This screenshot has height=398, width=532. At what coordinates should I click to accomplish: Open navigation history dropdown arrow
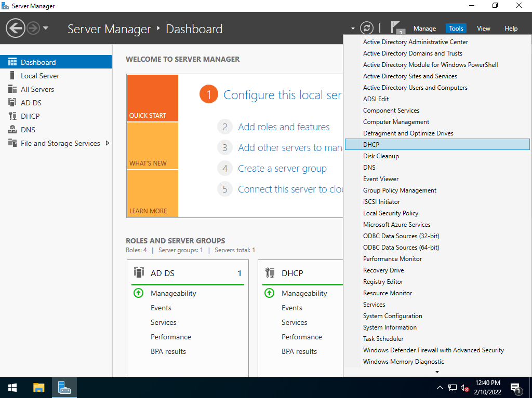[46, 28]
